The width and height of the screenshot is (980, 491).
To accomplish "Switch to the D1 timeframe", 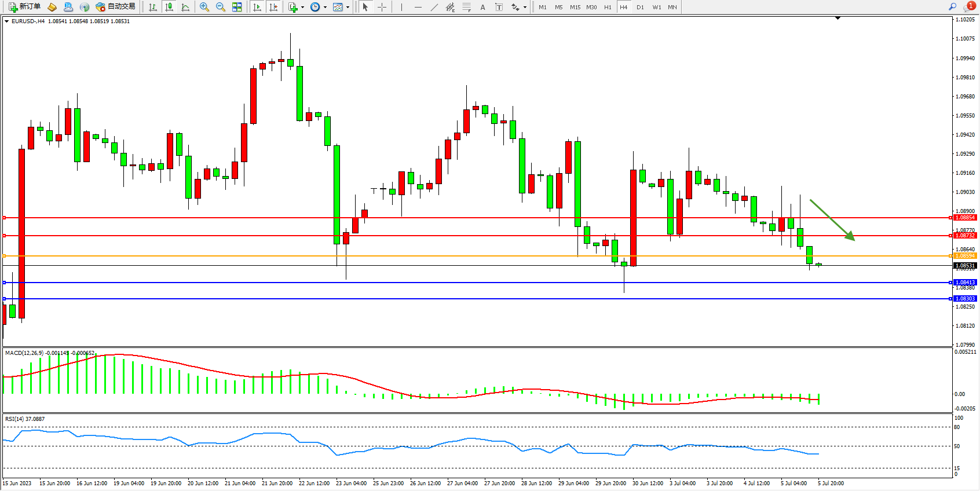I will coord(640,7).
